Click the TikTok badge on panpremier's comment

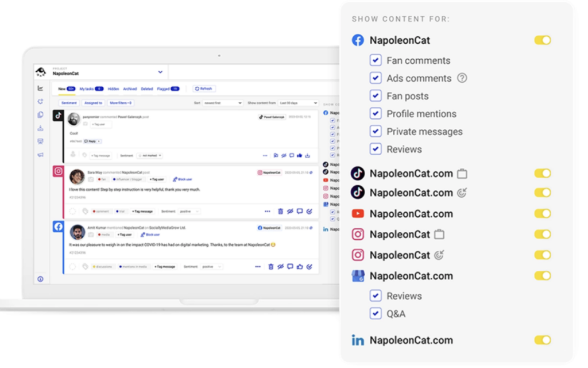(x=58, y=116)
